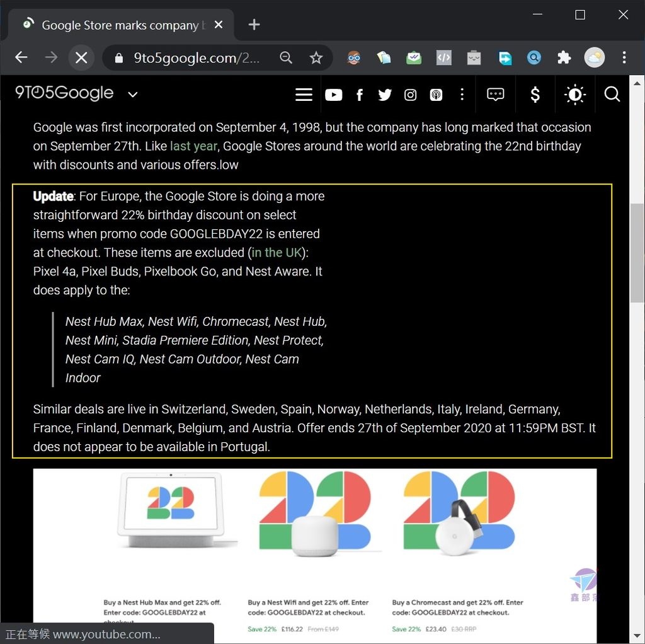Click the Nest Hub Max product list blockquote
This screenshot has width=645, height=644.
click(x=190, y=349)
